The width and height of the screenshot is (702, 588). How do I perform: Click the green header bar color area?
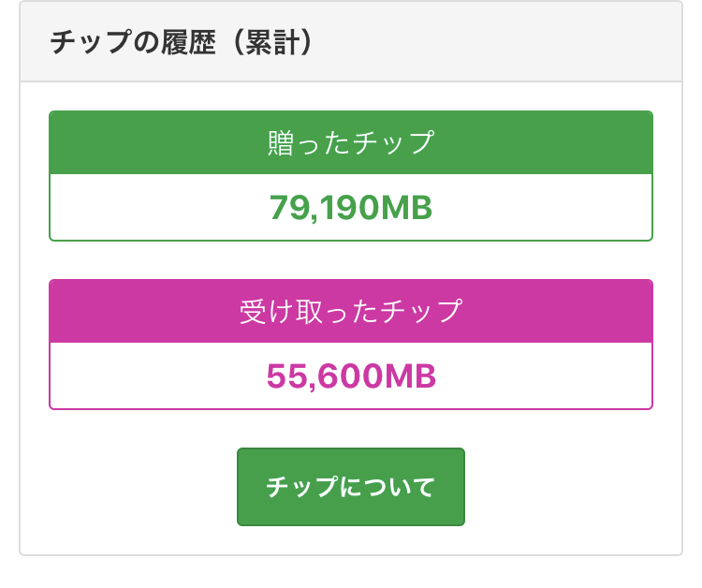pyautogui.click(x=562, y=142)
